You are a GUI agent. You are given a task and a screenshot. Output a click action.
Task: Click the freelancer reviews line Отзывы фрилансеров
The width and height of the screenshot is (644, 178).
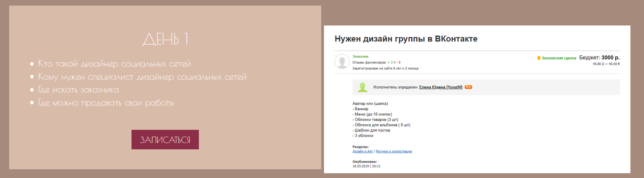click(x=376, y=63)
